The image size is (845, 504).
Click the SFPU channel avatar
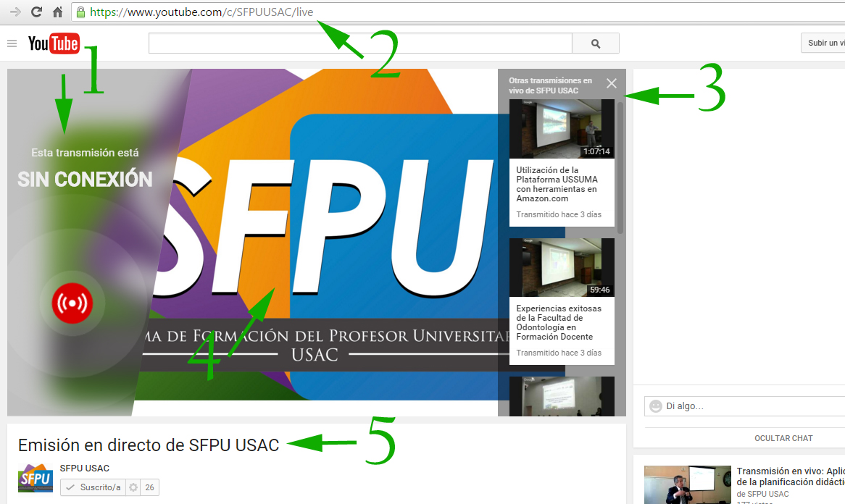click(x=36, y=478)
